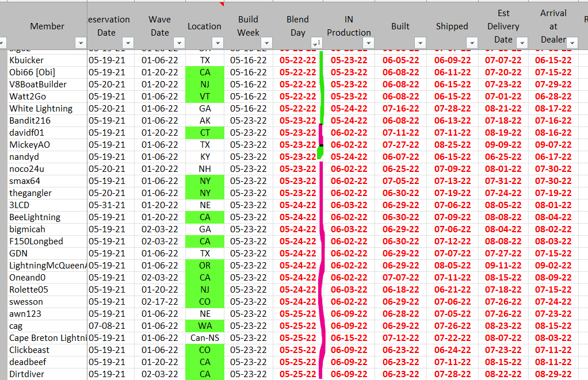588x380 pixels.
Task: Click the green CA location cell for Obi66
Action: point(205,72)
